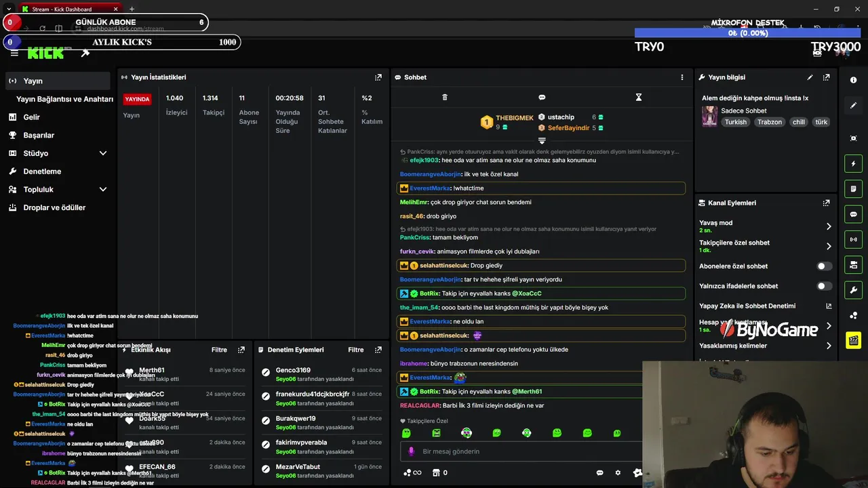Open the Filtre dropdown in Denetim Eylemleri
Viewport: 868px width, 488px height.
click(356, 350)
